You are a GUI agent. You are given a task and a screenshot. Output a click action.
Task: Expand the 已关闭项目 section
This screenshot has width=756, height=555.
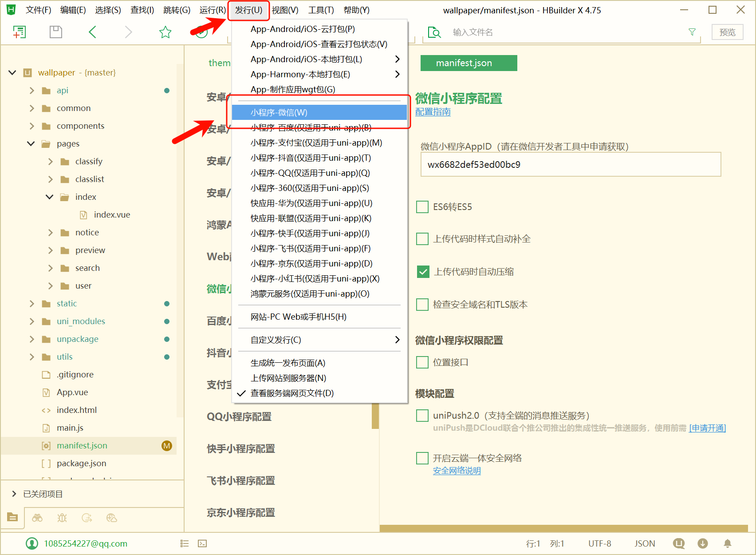[x=14, y=494]
